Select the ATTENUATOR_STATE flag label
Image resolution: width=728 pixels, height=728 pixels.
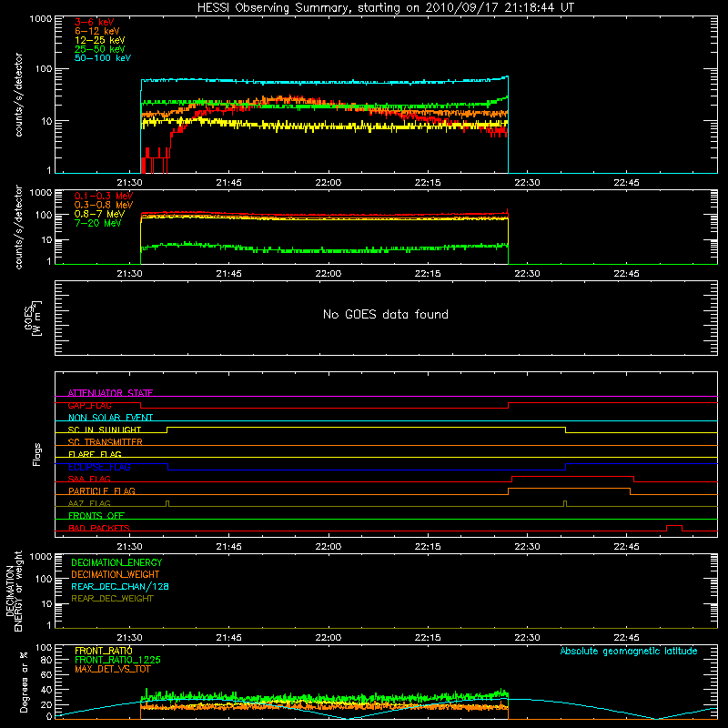(x=110, y=393)
